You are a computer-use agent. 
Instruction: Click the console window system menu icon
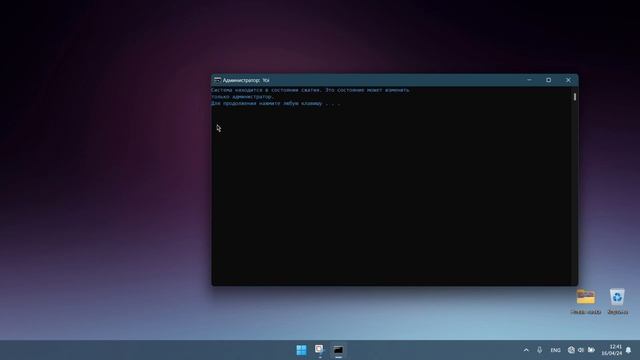pyautogui.click(x=218, y=80)
